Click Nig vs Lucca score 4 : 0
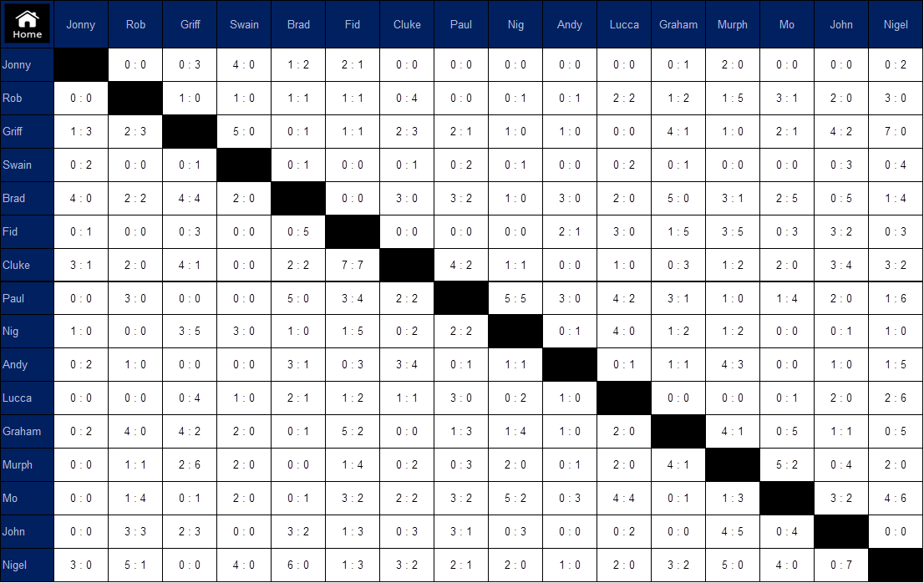Image resolution: width=924 pixels, height=583 pixels. pos(624,331)
